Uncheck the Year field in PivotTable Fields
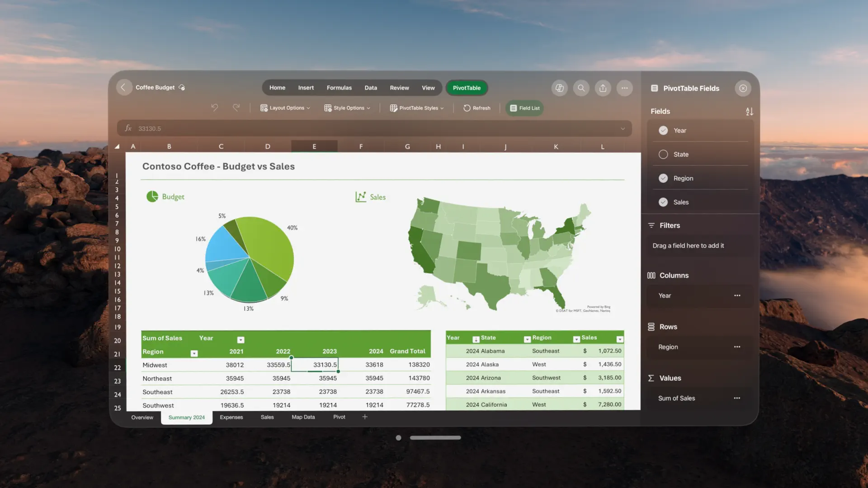The width and height of the screenshot is (868, 488). pyautogui.click(x=663, y=130)
